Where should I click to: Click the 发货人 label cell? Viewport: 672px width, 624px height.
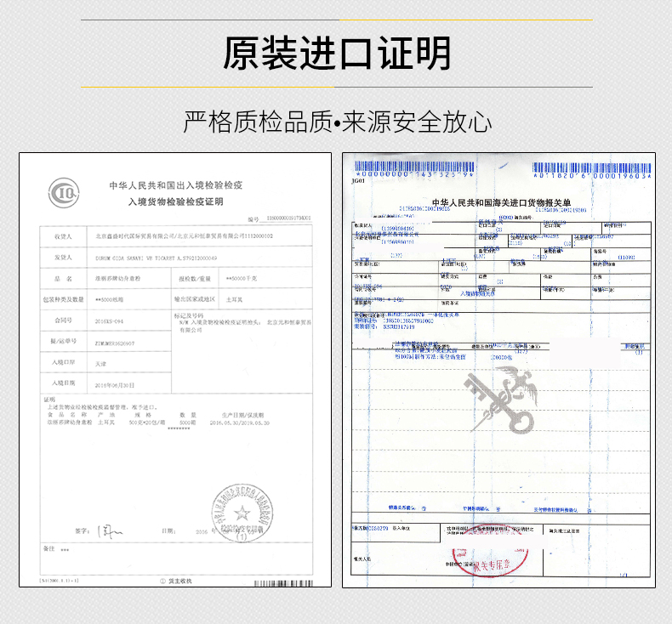pos(64,258)
